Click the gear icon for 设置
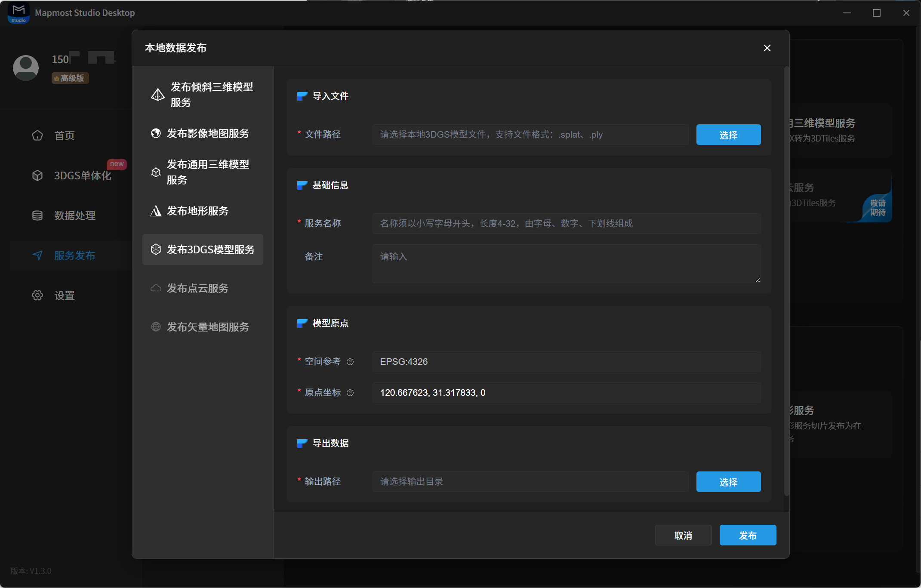This screenshot has height=588, width=921. click(37, 296)
